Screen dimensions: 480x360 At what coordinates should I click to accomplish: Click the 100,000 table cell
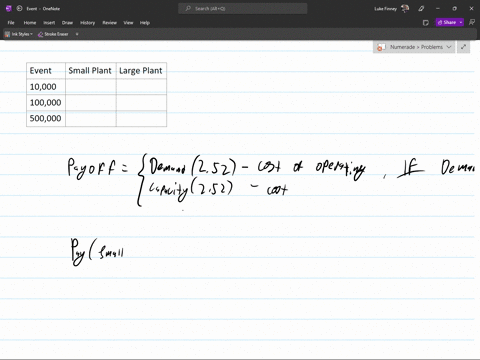point(46,102)
